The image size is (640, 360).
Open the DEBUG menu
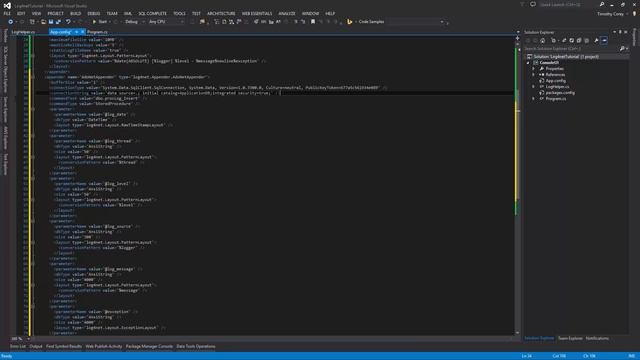point(93,13)
